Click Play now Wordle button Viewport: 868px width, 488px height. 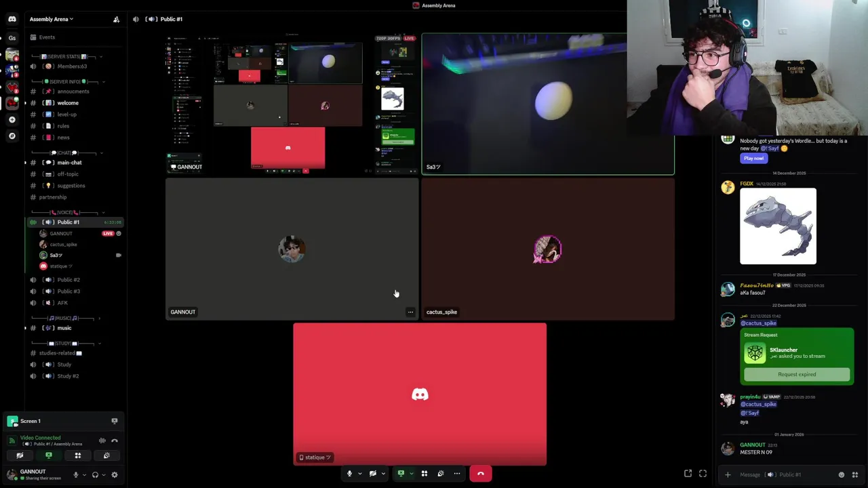coord(753,158)
